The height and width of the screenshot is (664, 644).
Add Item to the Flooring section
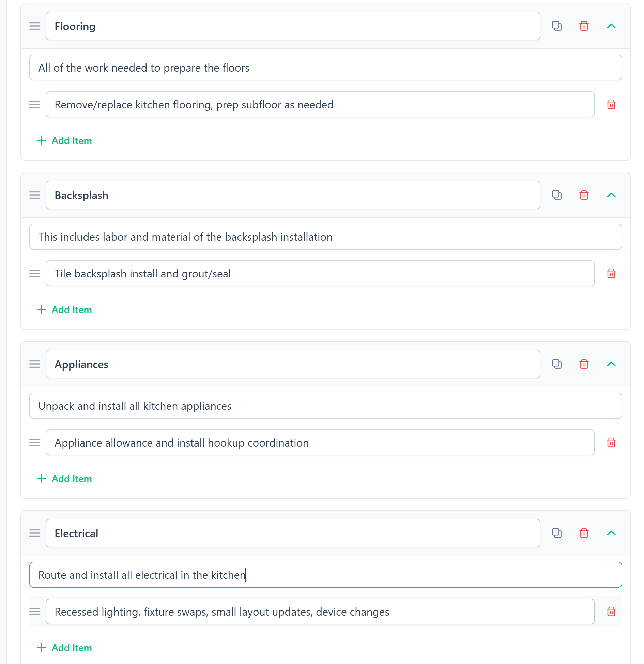point(64,140)
